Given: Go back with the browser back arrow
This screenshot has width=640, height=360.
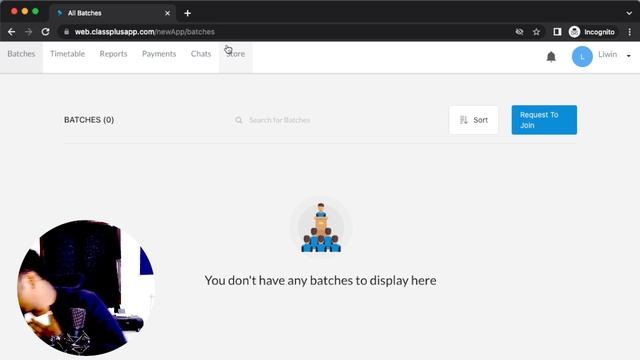Looking at the screenshot, I should coord(11,32).
